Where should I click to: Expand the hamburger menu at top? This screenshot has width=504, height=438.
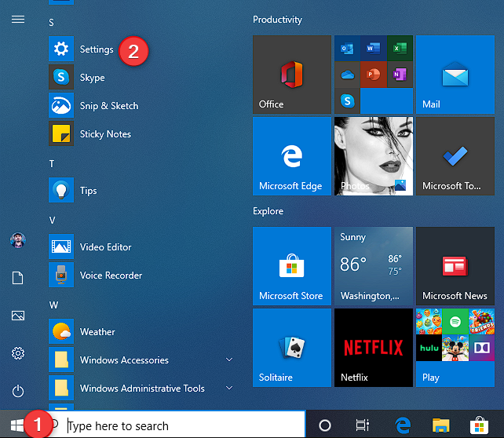point(17,20)
